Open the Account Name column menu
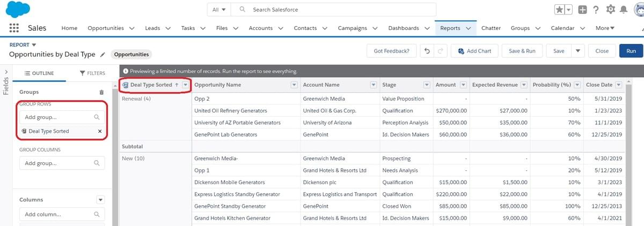 click(x=374, y=85)
